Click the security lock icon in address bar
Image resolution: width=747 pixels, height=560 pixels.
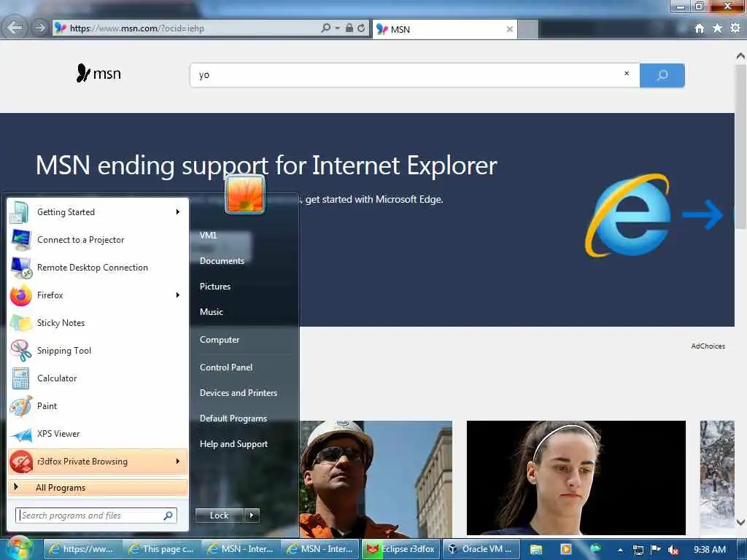tap(349, 28)
